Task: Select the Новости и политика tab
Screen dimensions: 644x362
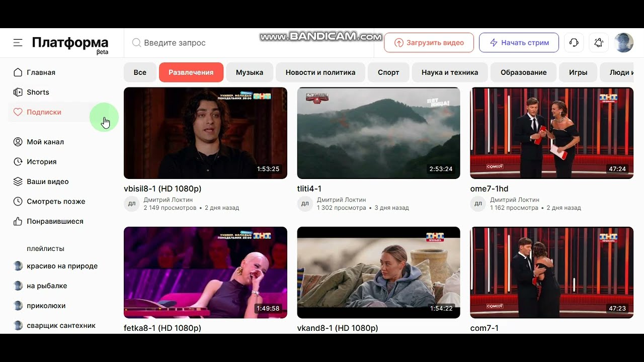Action: coord(320,72)
